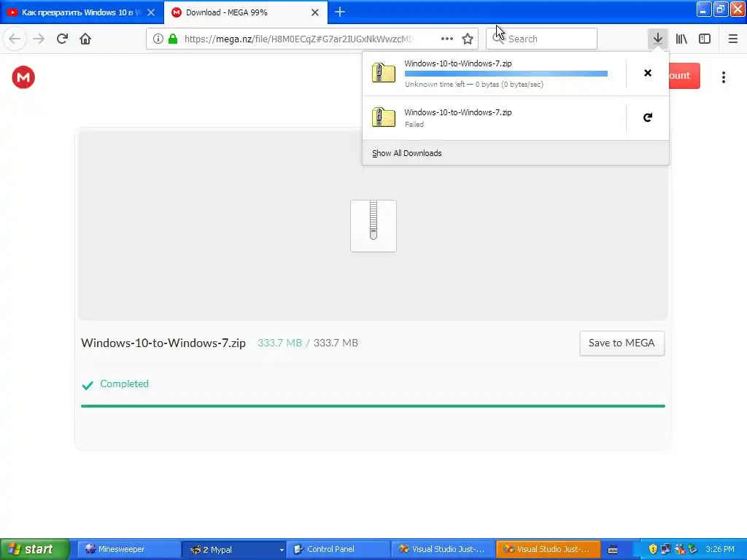Focus the Search box
This screenshot has width=747, height=560.
pyautogui.click(x=541, y=39)
